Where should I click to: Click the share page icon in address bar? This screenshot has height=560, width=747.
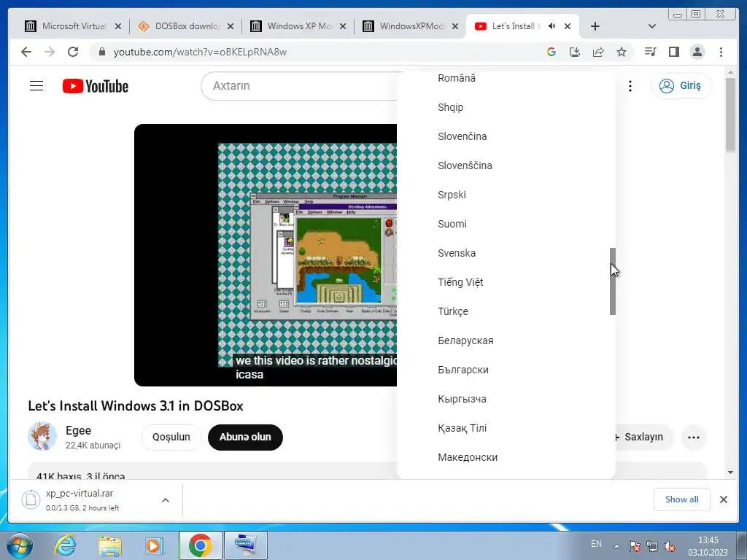point(598,52)
